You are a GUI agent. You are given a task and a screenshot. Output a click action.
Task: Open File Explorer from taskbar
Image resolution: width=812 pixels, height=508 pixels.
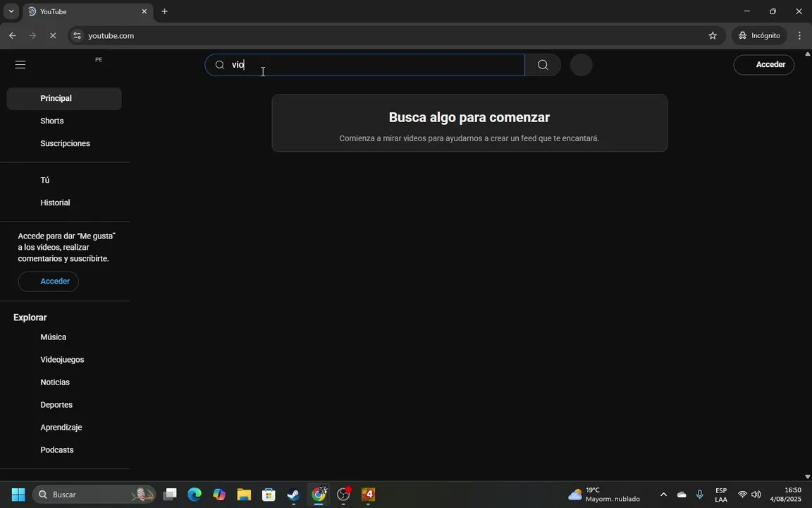244,495
